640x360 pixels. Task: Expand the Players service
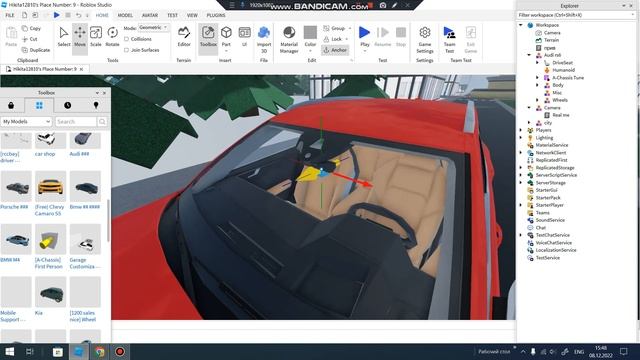pos(521,130)
